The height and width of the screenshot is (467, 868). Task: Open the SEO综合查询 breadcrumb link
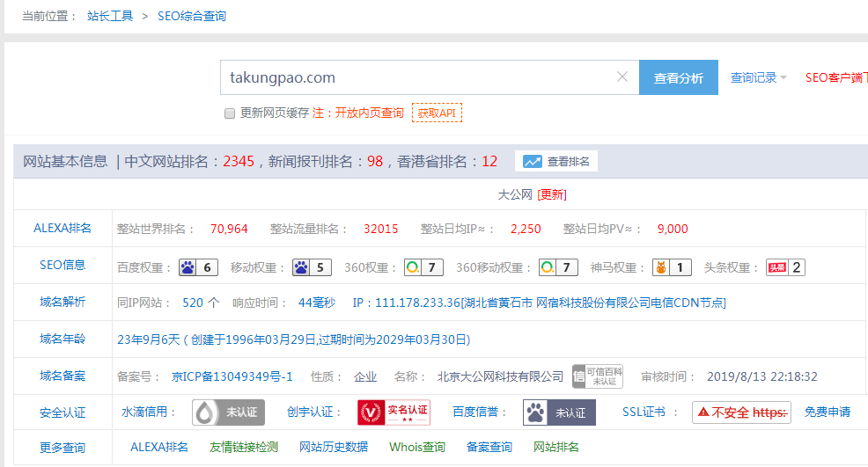(192, 16)
